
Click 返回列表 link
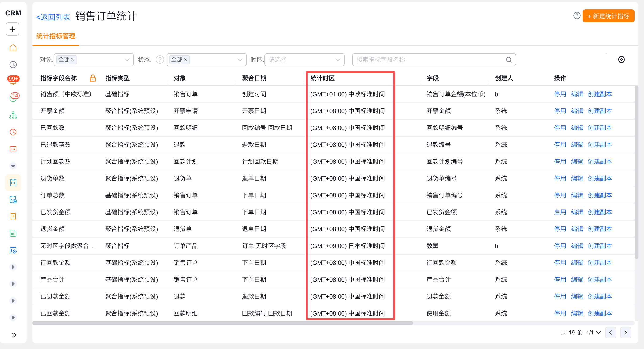pyautogui.click(x=53, y=17)
